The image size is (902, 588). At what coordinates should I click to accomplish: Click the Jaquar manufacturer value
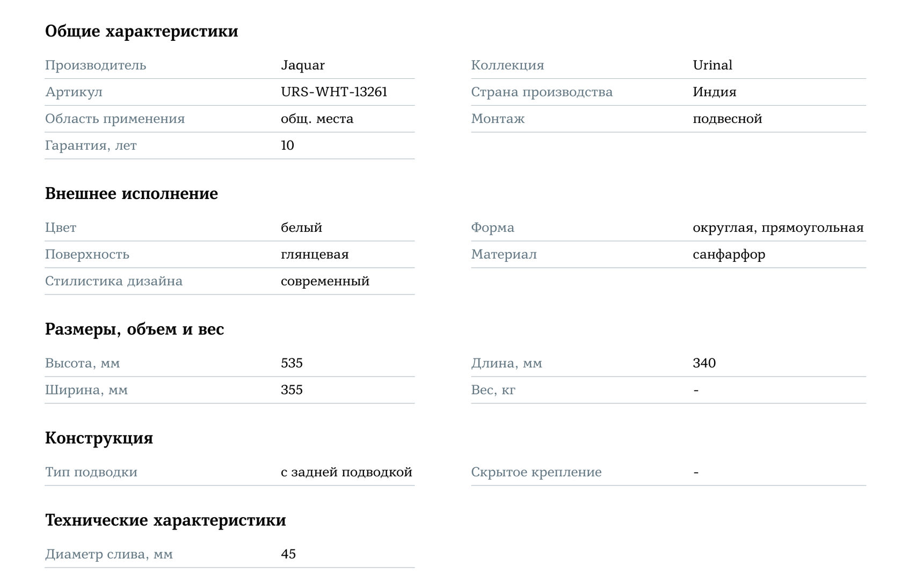point(302,65)
